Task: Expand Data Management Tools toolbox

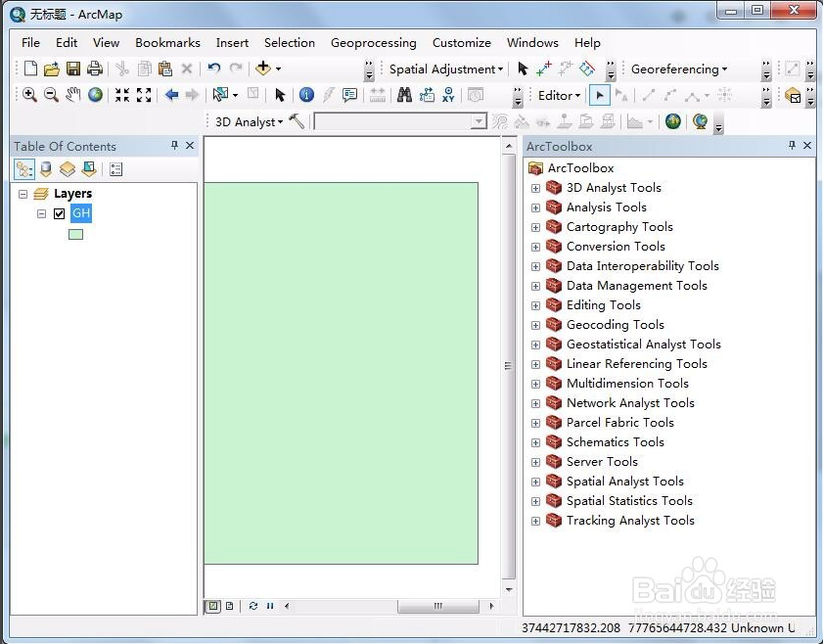Action: point(535,286)
